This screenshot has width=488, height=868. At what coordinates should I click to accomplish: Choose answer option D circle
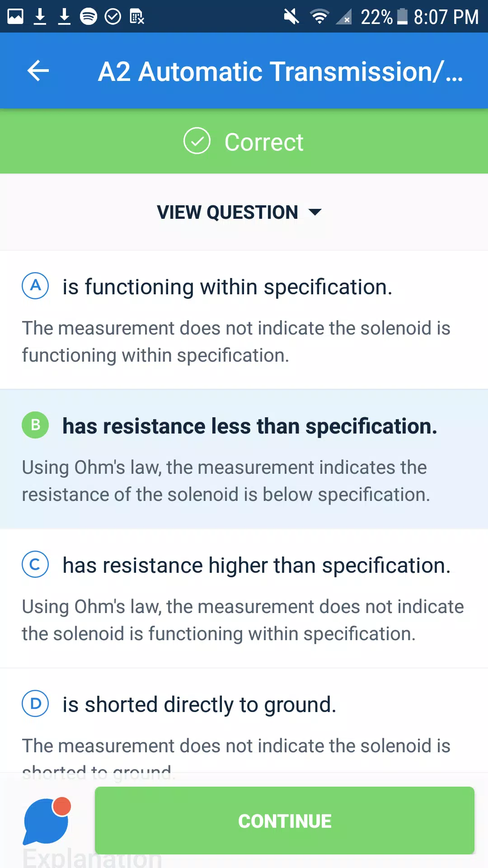35,703
